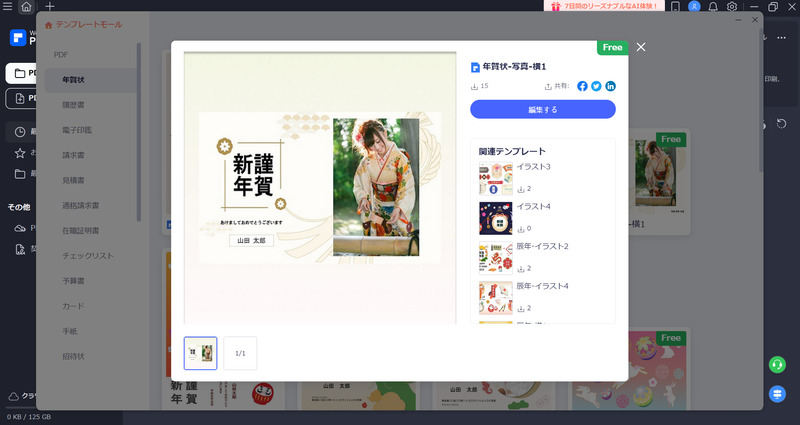
Task: Open the cloud storage icon at bottom left
Action: [x=14, y=396]
